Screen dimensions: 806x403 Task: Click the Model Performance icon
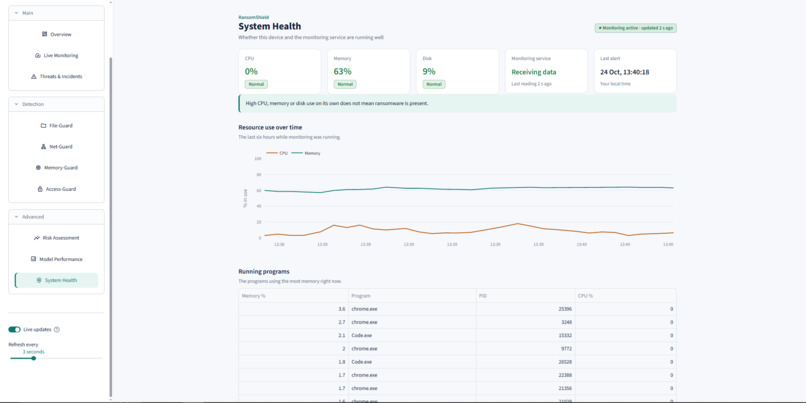pyautogui.click(x=33, y=259)
